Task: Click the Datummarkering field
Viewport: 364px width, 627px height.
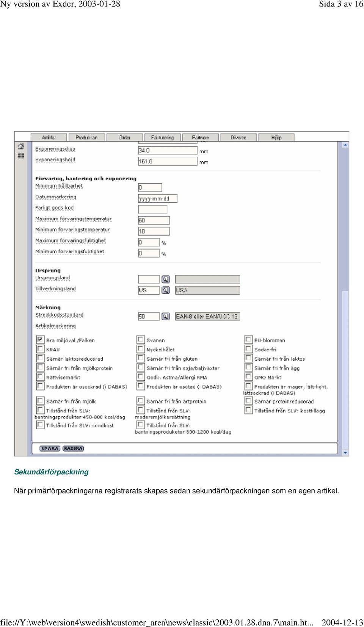Action: click(158, 198)
